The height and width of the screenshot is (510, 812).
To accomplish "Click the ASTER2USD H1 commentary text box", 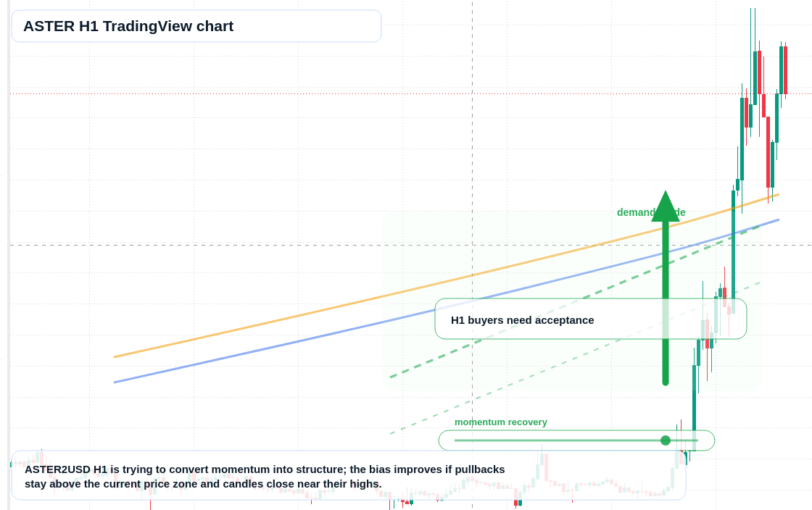I will [x=349, y=475].
